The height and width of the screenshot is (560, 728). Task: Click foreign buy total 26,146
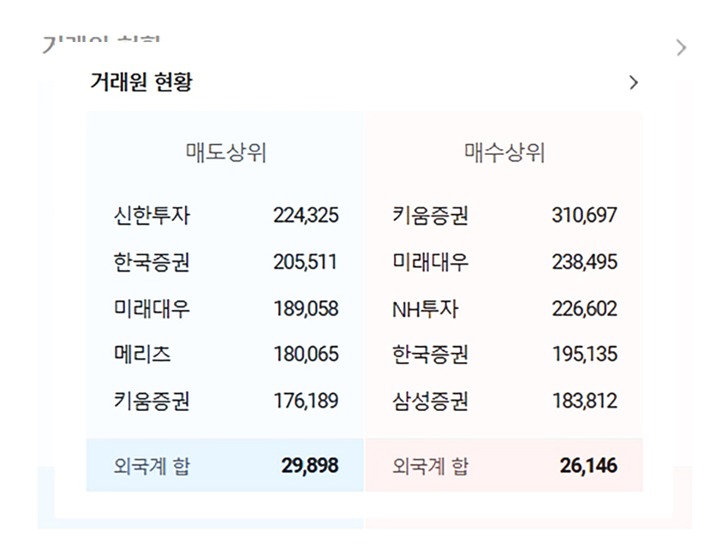pos(588,466)
